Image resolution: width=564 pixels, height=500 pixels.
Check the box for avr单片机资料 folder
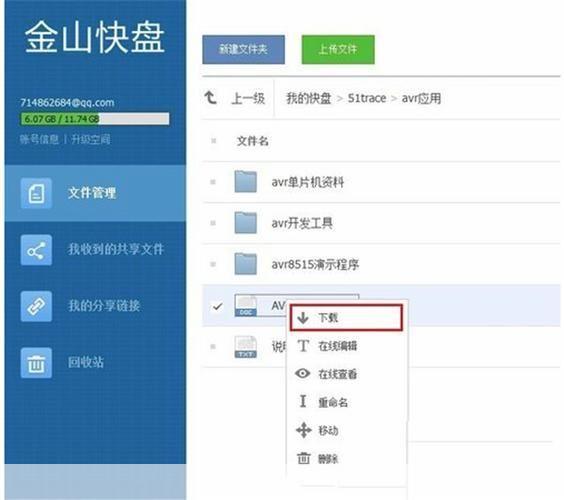point(213,182)
